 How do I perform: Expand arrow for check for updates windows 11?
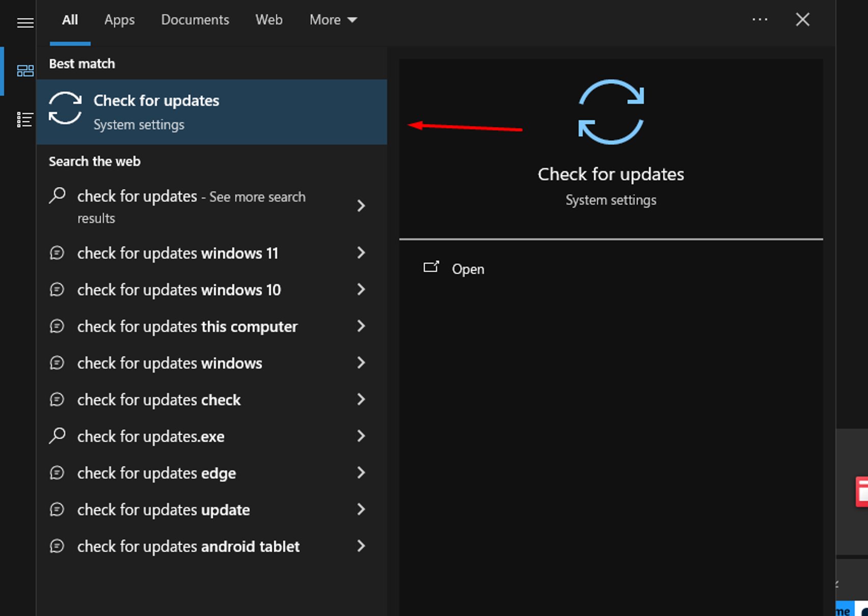[361, 253]
